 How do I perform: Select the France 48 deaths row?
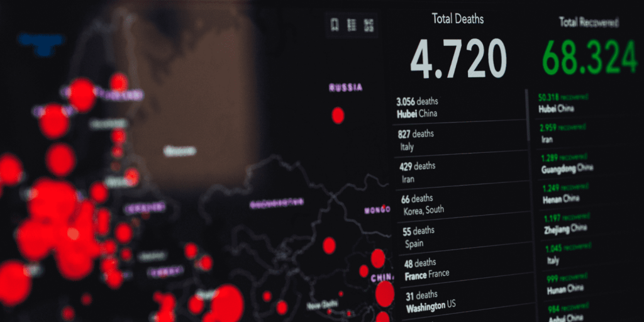pos(426,269)
